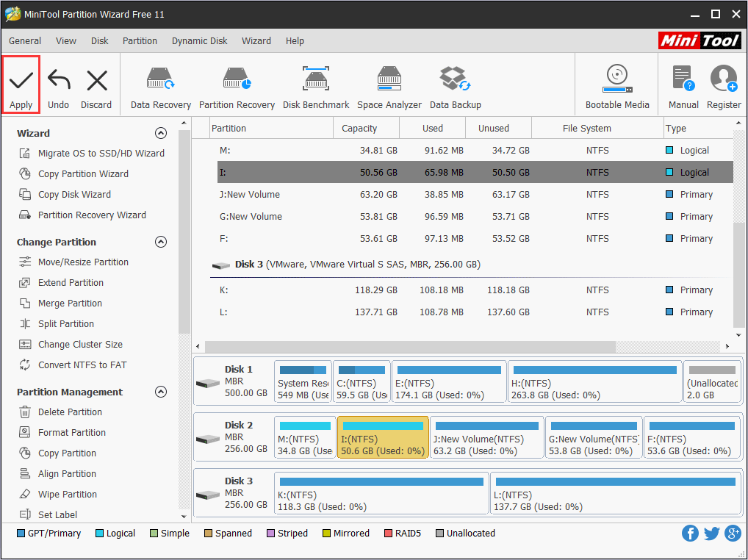Open the Data Recovery tool
The image size is (748, 560).
(159, 85)
